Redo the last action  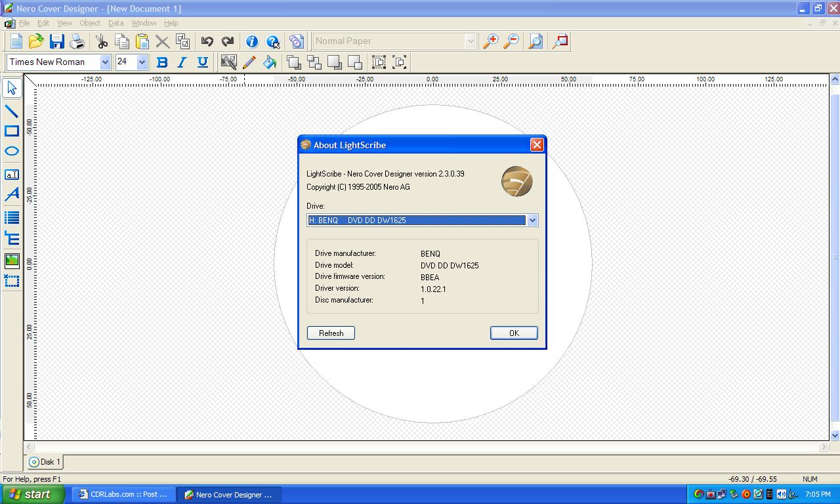tap(228, 41)
